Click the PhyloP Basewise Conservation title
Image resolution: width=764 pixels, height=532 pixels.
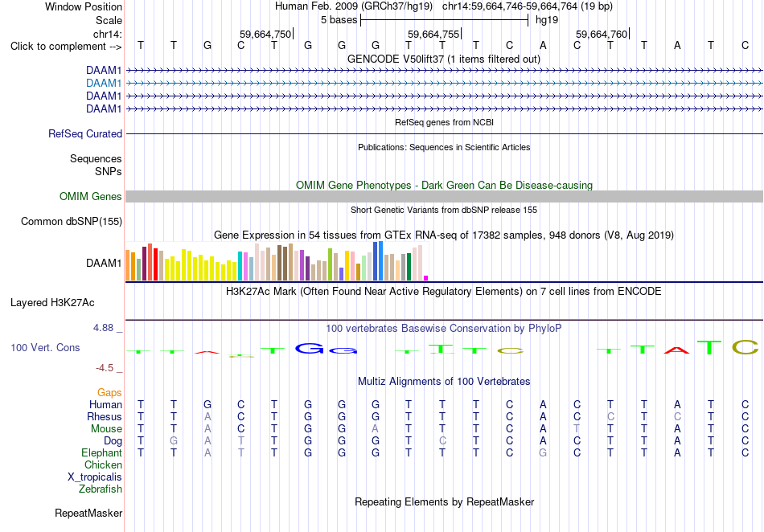pos(444,329)
